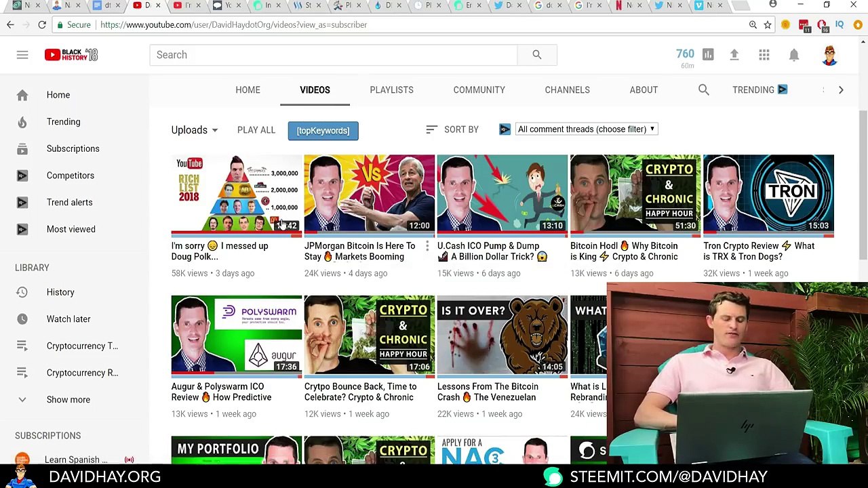Click the upload video arrow icon
Screen dimensions: 868x488
tap(734, 55)
